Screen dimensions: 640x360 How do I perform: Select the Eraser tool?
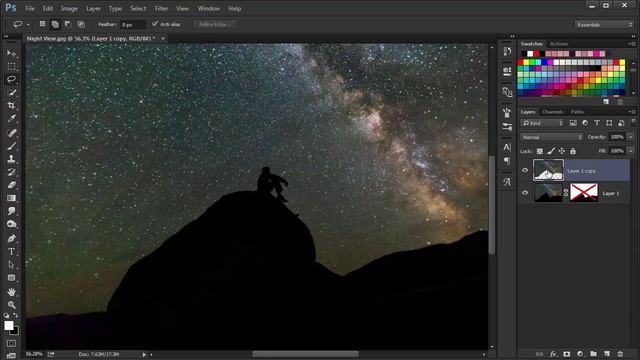tap(11, 185)
